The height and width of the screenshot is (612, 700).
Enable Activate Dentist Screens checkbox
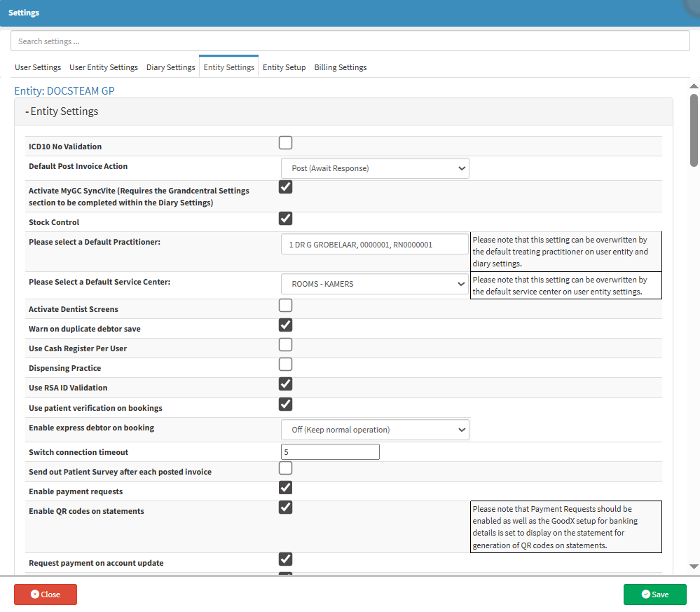coord(285,306)
